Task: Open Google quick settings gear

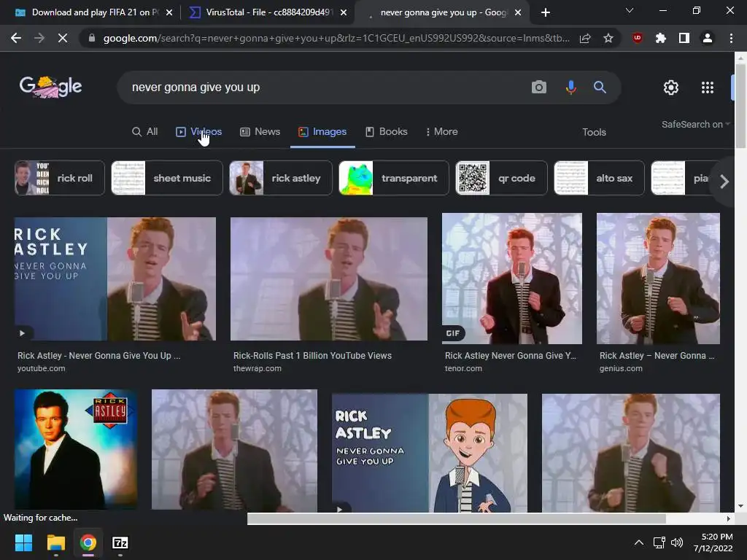Action: coord(671,87)
